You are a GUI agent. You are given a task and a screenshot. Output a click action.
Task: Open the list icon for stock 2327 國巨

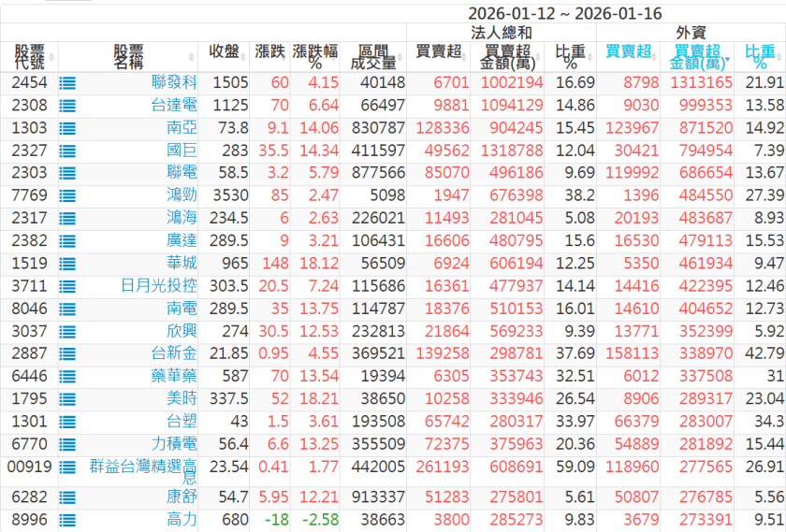(x=67, y=151)
